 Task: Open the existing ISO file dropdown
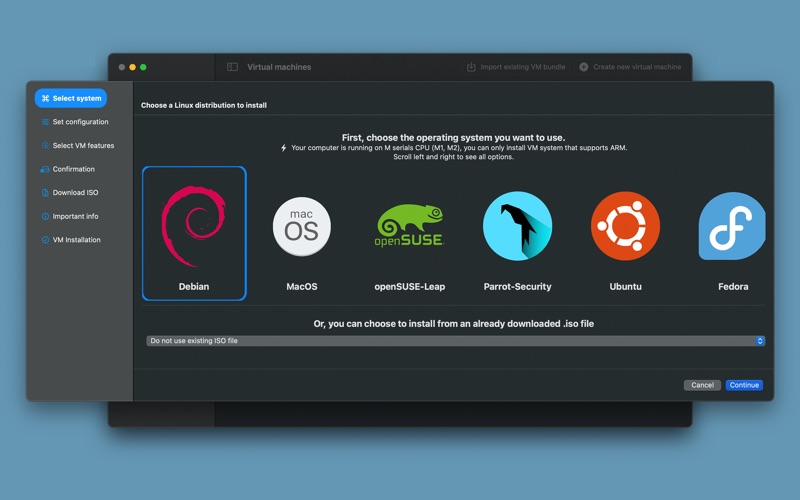pyautogui.click(x=456, y=341)
